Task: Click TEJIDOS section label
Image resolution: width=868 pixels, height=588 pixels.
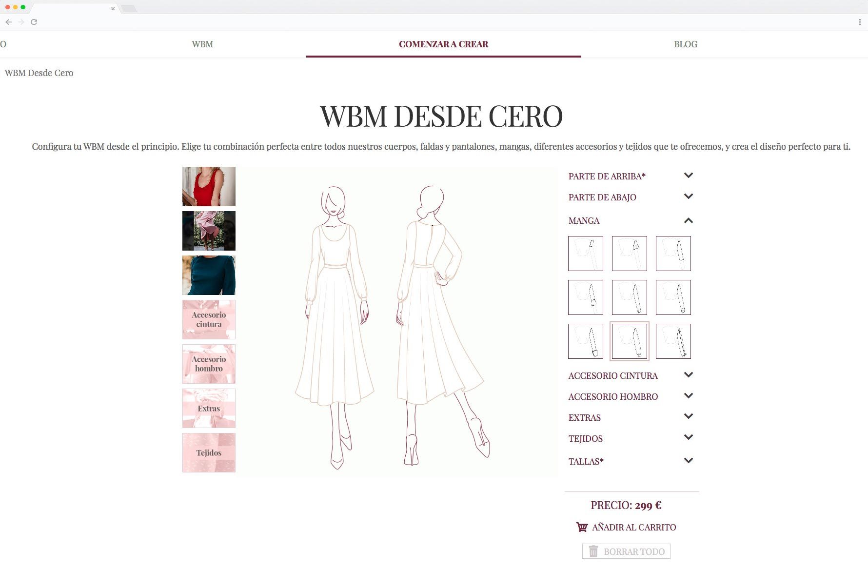Action: click(586, 439)
